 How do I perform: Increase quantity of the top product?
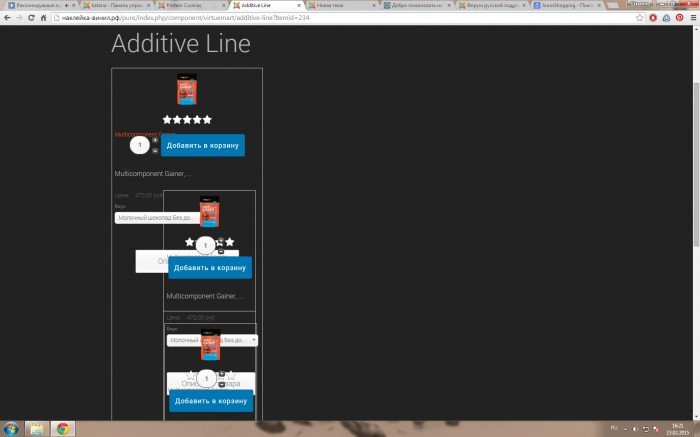(x=155, y=140)
